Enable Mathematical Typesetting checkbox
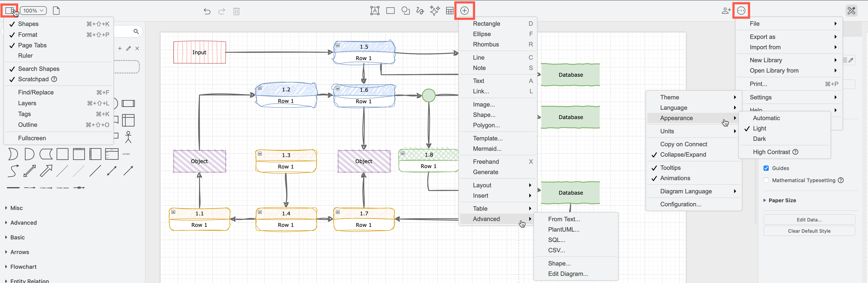The height and width of the screenshot is (283, 868). pos(766,180)
